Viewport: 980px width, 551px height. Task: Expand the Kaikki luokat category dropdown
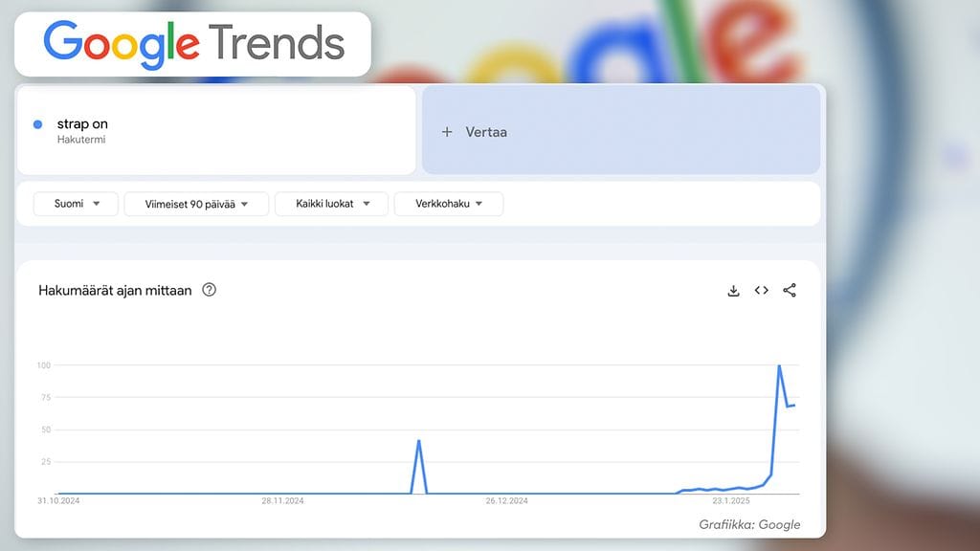[x=331, y=204]
